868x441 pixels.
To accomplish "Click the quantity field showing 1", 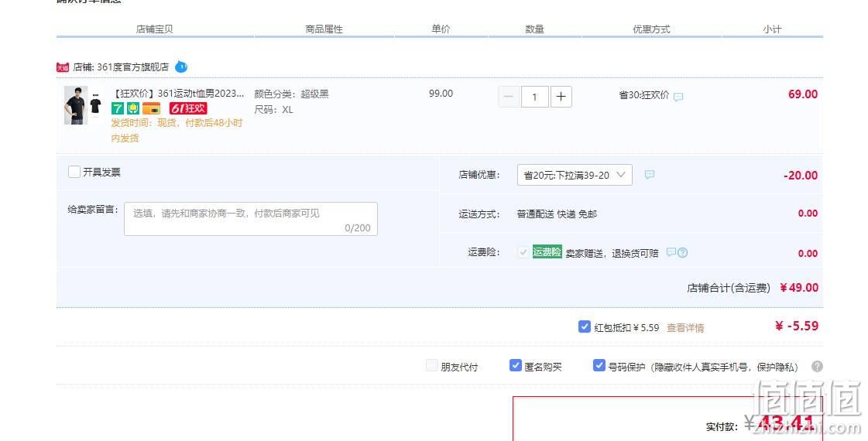I will 534,97.
